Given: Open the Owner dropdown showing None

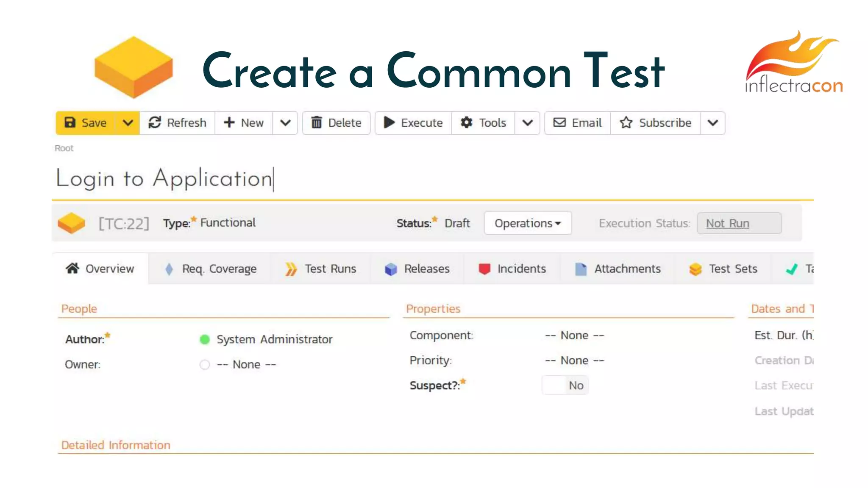Looking at the screenshot, I should tap(246, 365).
